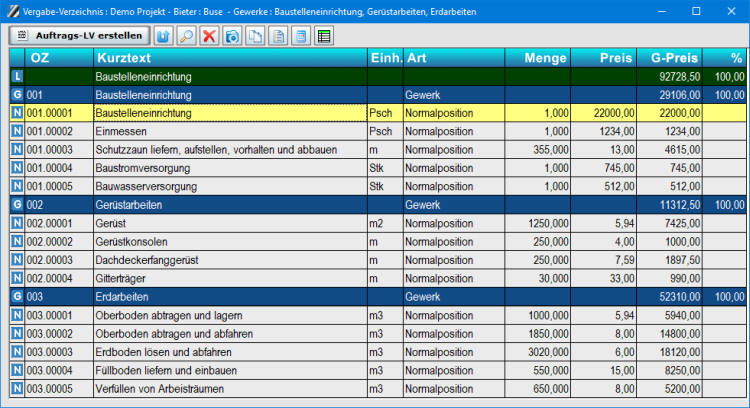This screenshot has height=408, width=750.
Task: Click the G-Preis 8250,00 for Füllboden
Action: coord(670,370)
